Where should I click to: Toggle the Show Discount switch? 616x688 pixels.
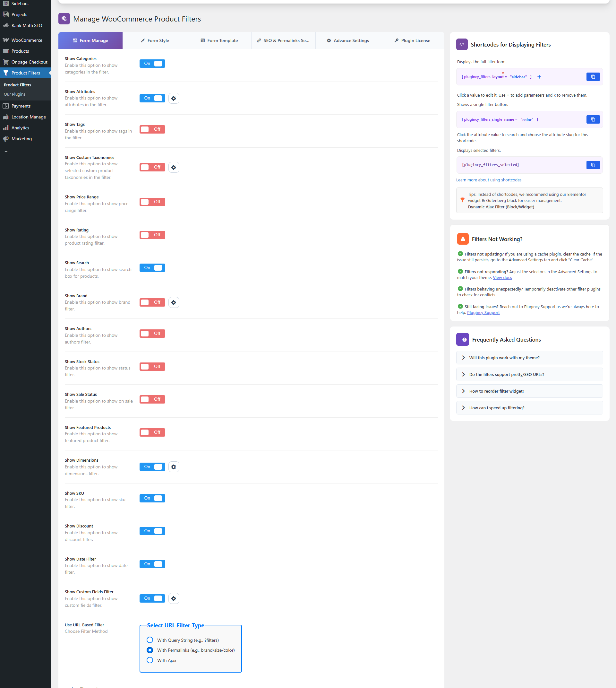152,531
